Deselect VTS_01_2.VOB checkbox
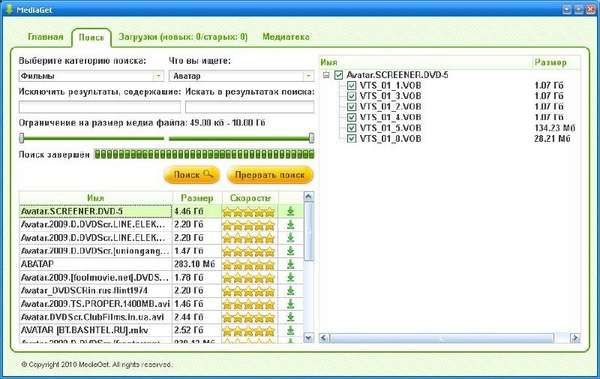The height and width of the screenshot is (379, 600). [351, 107]
